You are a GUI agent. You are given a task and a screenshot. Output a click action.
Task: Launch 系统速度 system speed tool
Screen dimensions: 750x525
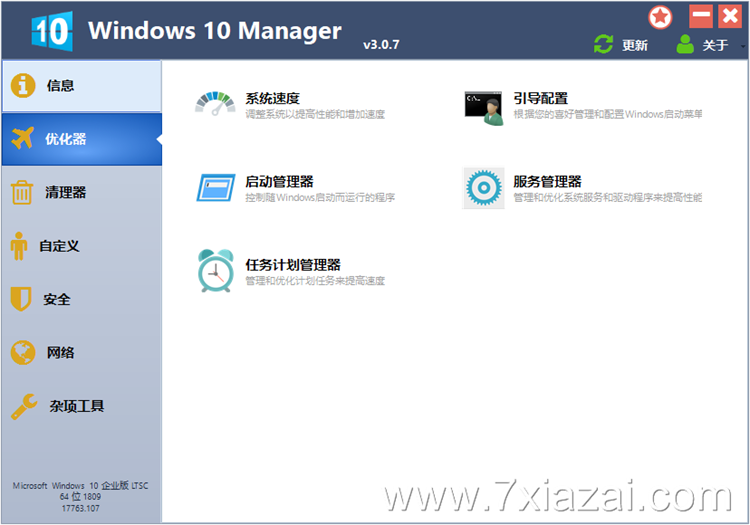[x=272, y=98]
